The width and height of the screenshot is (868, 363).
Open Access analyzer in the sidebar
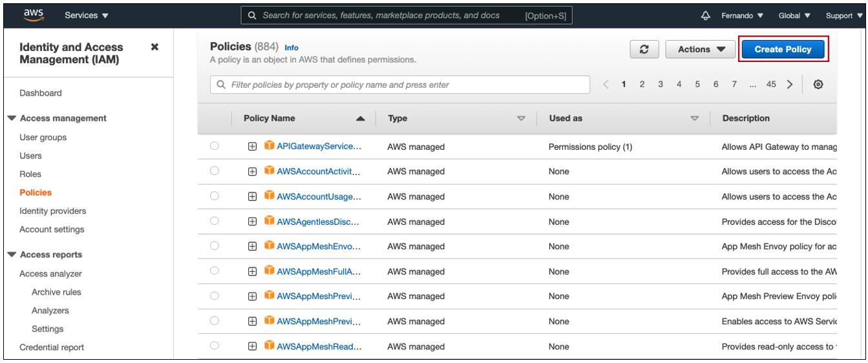50,274
